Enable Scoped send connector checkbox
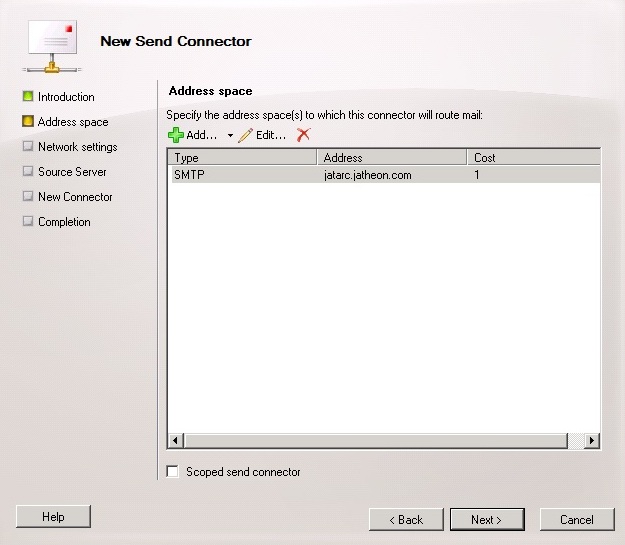This screenshot has width=625, height=545. pos(173,471)
